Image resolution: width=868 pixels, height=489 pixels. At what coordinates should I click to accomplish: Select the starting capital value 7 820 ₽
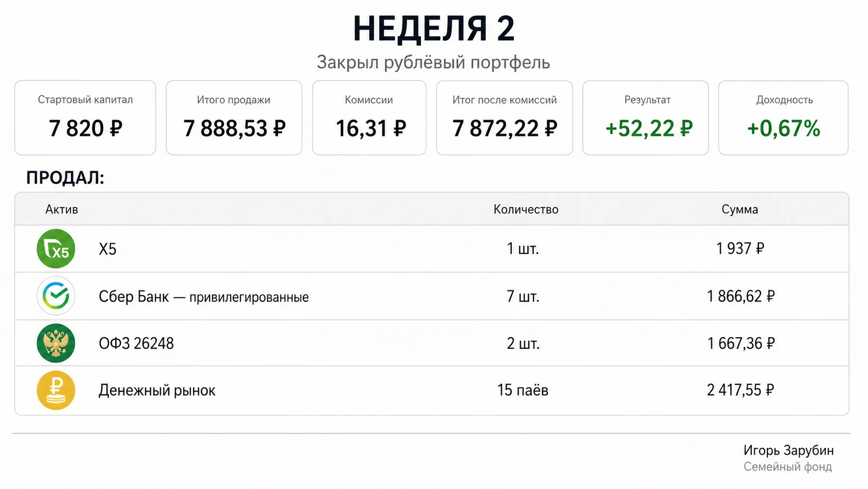click(85, 128)
